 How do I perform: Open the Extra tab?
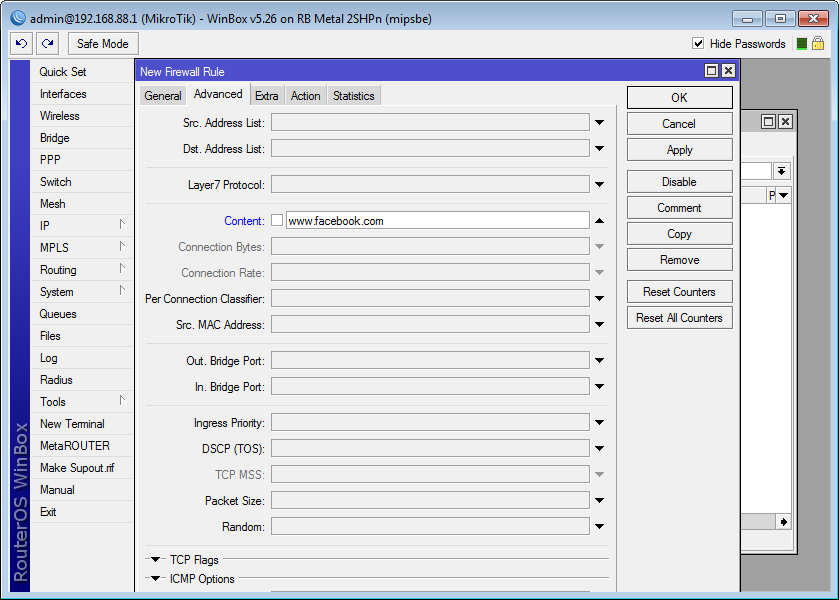[266, 96]
